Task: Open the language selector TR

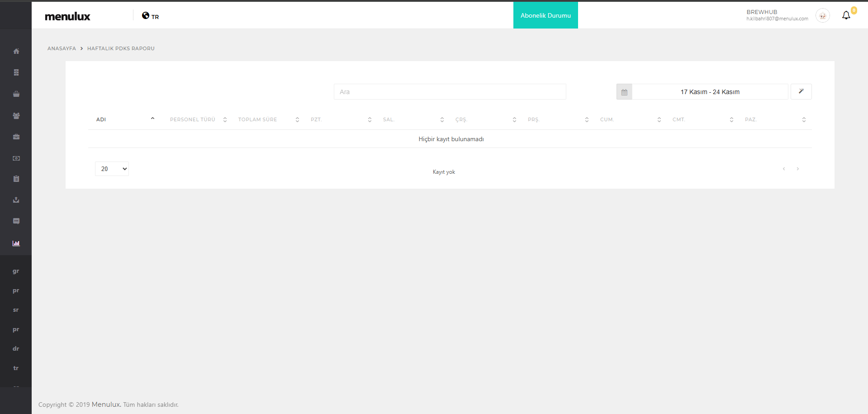Action: 150,16
